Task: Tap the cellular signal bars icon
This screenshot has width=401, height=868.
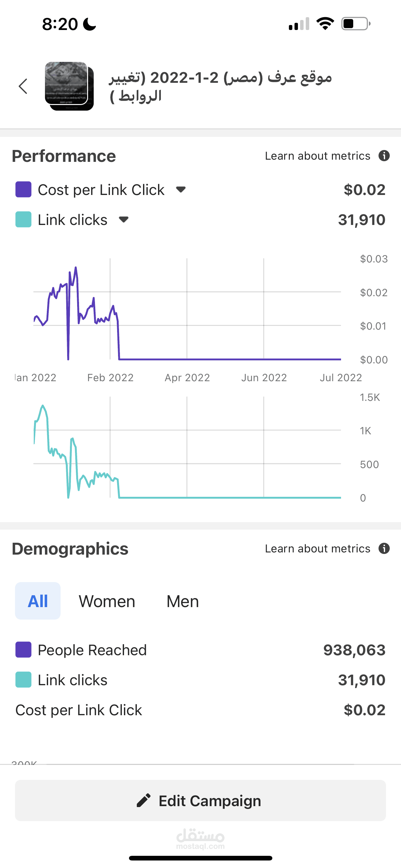Action: (299, 24)
